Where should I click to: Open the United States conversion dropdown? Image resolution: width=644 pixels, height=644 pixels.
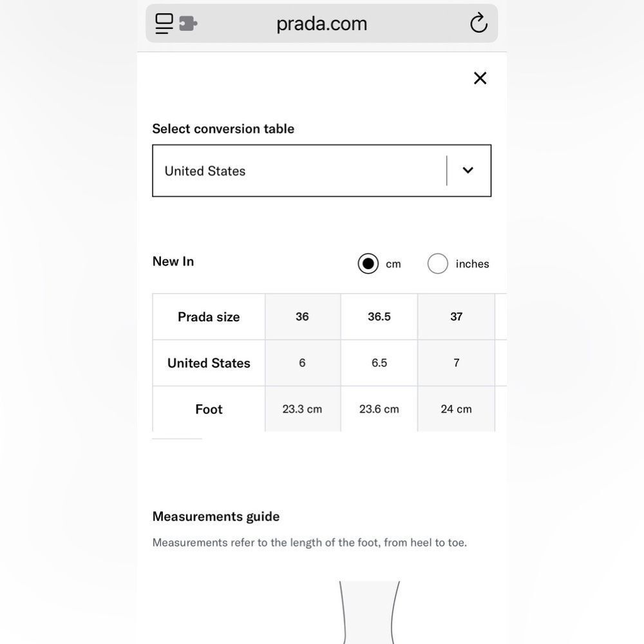[x=321, y=171]
